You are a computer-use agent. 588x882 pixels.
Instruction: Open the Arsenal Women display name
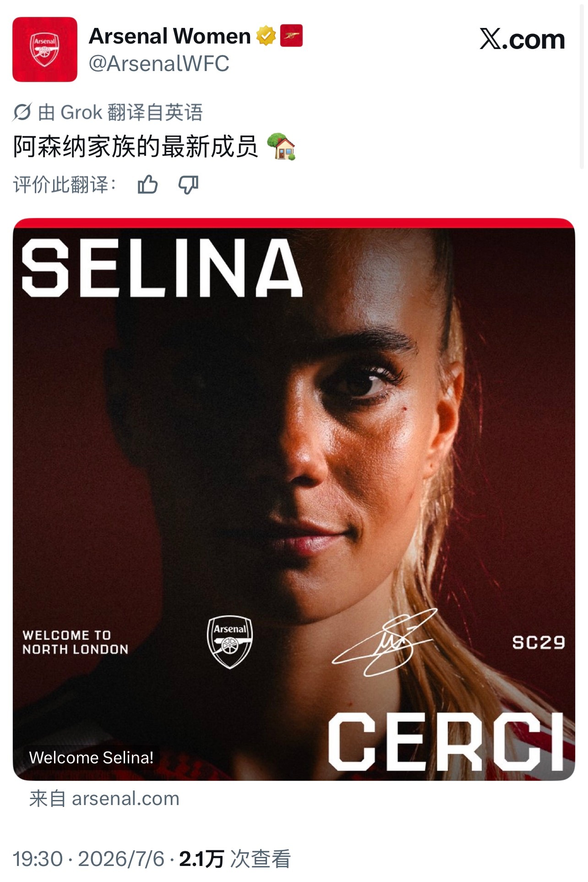tap(169, 36)
